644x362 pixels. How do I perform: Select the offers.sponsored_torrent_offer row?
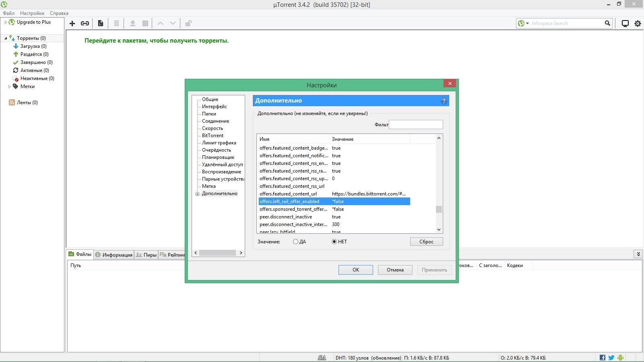(x=334, y=209)
